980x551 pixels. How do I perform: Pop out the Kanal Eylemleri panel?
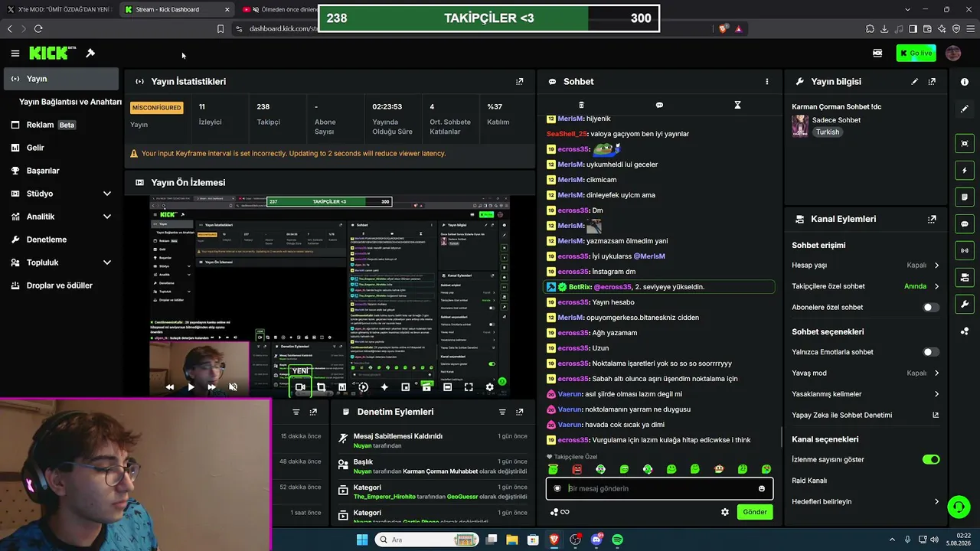932,219
